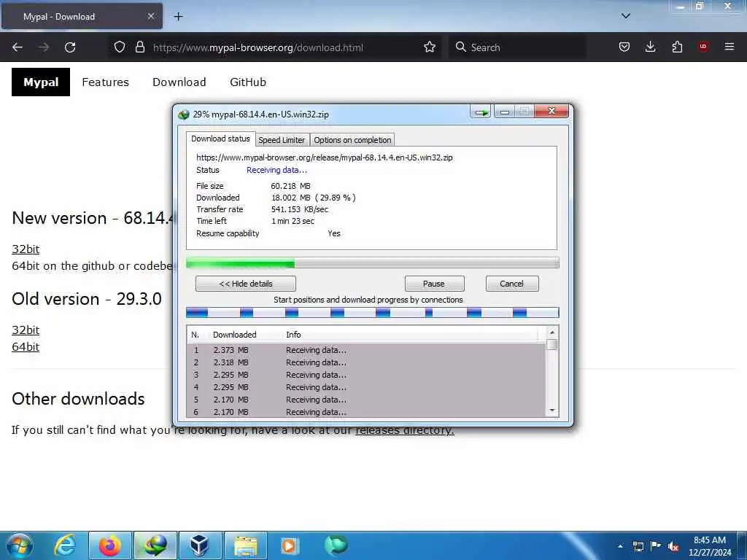The width and height of the screenshot is (747, 560).
Task: Select connection row 4 in list
Action: pos(366,387)
